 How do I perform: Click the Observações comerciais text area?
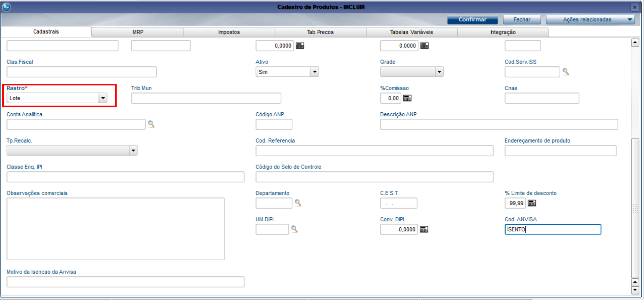116,229
